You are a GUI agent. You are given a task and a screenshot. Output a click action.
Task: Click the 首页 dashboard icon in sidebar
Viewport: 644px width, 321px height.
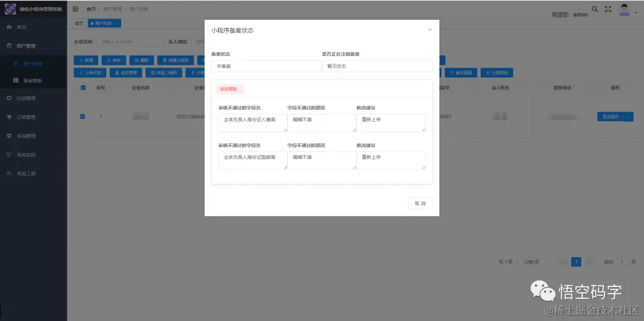click(x=9, y=27)
